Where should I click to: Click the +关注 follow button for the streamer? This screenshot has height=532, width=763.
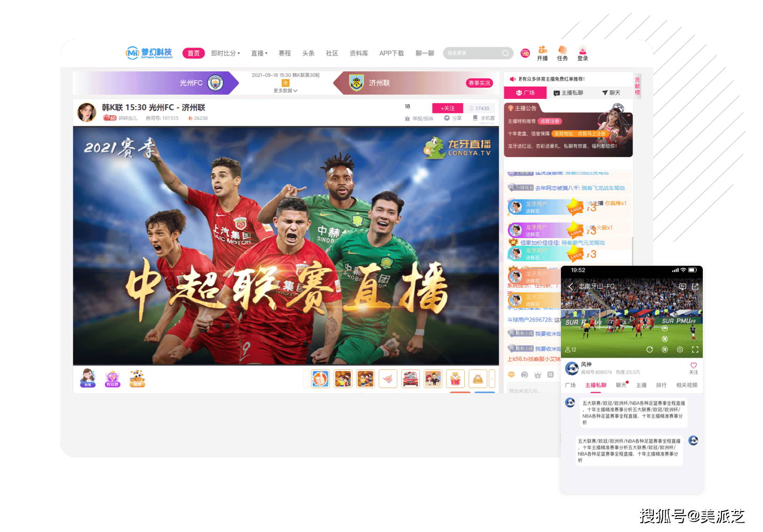pos(448,108)
